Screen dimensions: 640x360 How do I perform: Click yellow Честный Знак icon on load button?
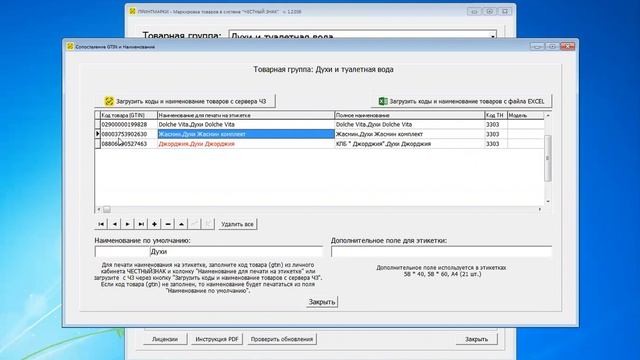coord(109,101)
